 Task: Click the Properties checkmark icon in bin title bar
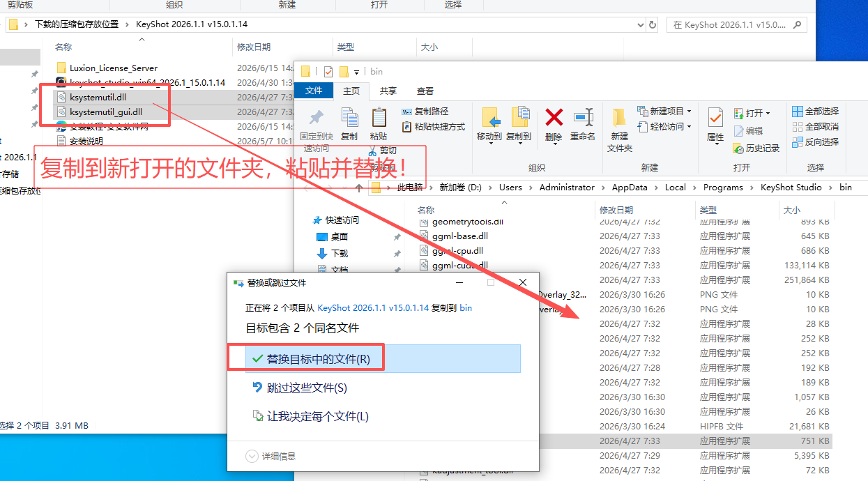tap(328, 72)
